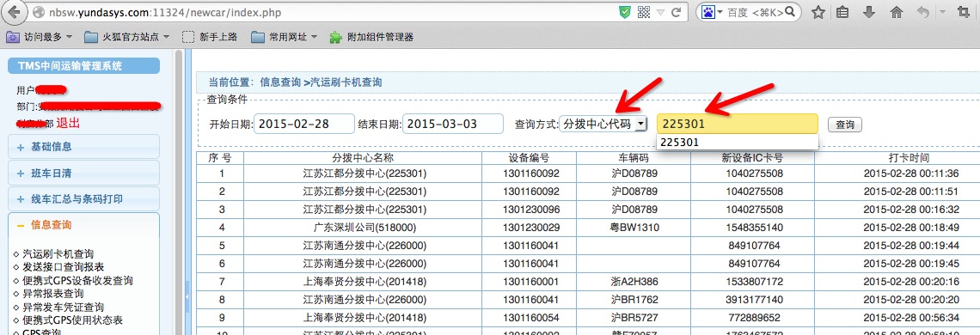Open the 新手上路 bookmark
Viewport: 980px width, 335px height.
pyautogui.click(x=210, y=37)
